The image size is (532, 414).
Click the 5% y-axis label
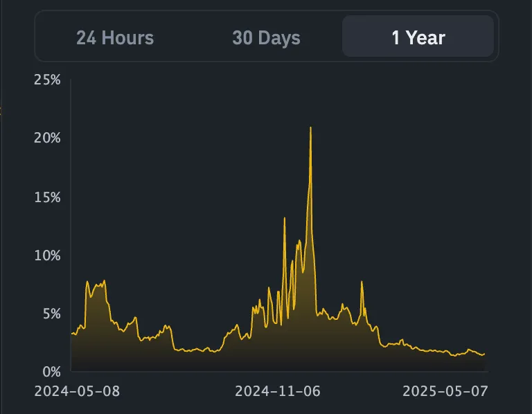(x=51, y=314)
